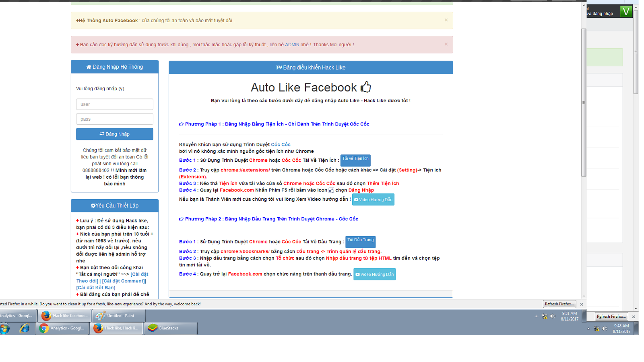Open the cut-off 'Analytics - Googl...' button on upper taskbar
This screenshot has width=644, height=362.
pyautogui.click(x=18, y=316)
